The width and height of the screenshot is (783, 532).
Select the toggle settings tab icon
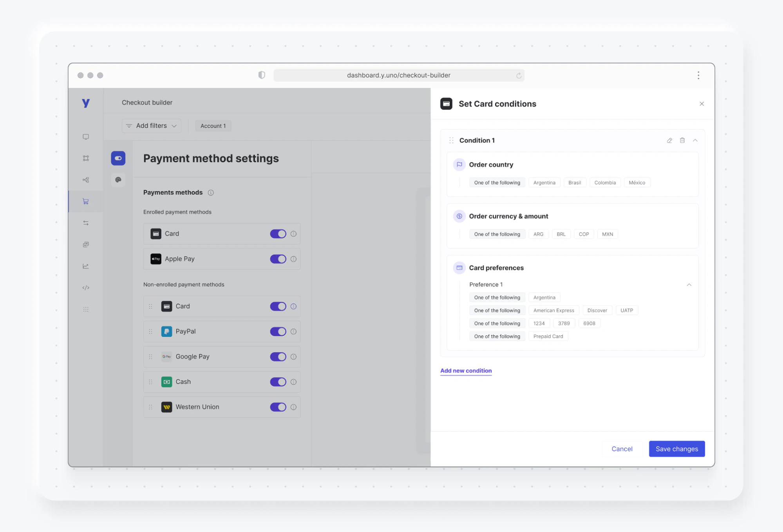[x=118, y=158]
